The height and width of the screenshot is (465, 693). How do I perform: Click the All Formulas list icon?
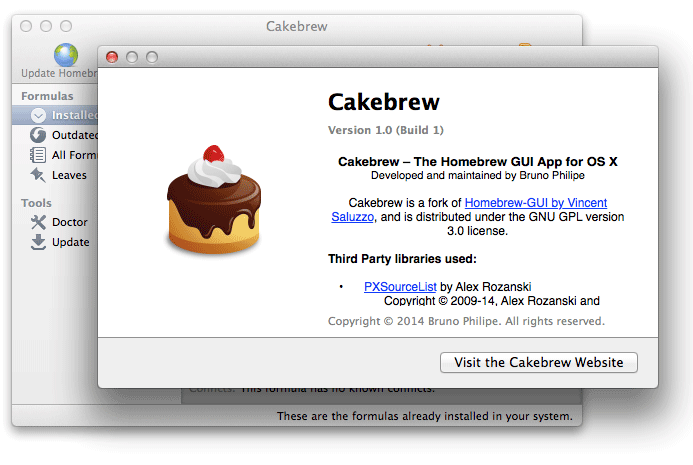(38, 155)
